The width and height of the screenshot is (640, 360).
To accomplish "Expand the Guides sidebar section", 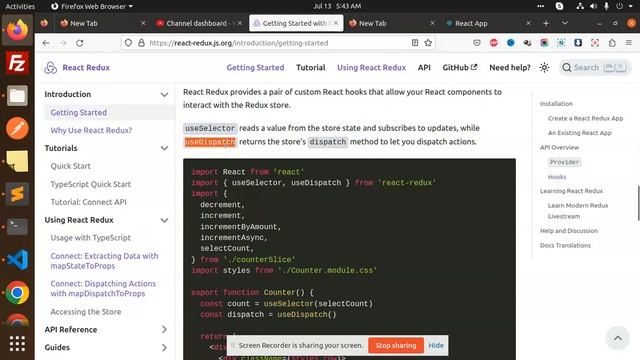I will (164, 347).
